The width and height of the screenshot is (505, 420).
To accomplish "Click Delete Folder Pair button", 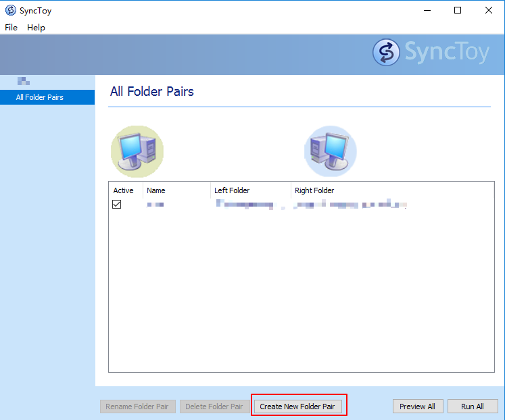I will coord(214,406).
